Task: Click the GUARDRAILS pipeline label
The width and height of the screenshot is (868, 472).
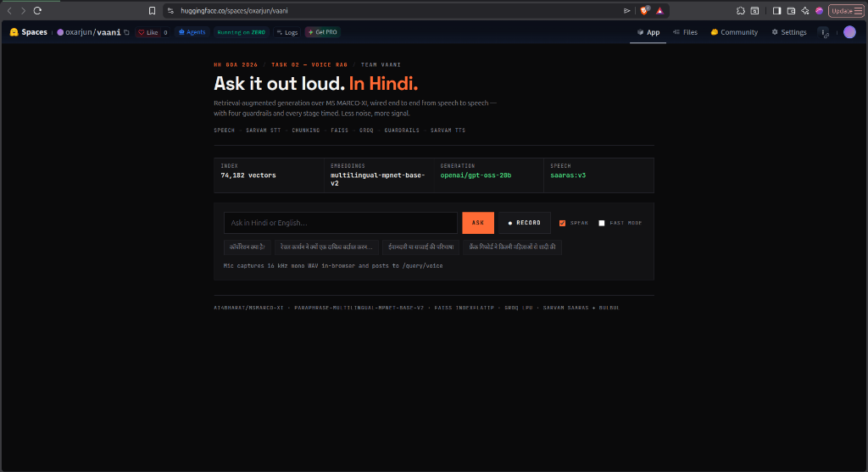Action: 402,130
